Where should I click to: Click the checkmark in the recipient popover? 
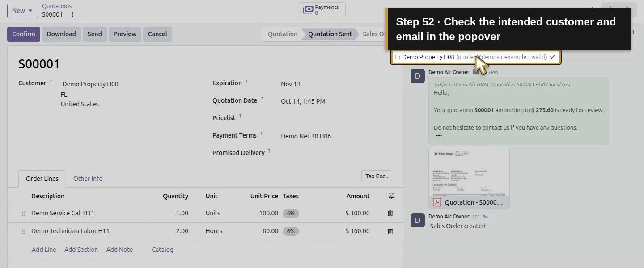point(552,57)
